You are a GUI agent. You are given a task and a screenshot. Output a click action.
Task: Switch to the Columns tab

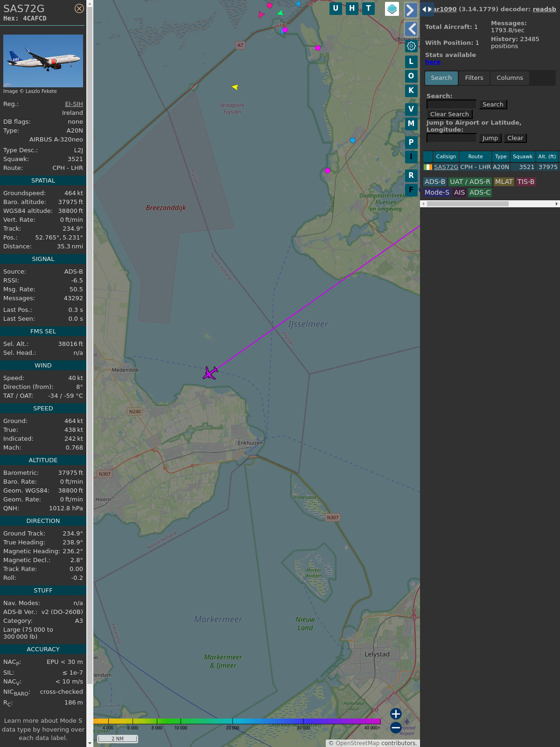pyautogui.click(x=510, y=78)
